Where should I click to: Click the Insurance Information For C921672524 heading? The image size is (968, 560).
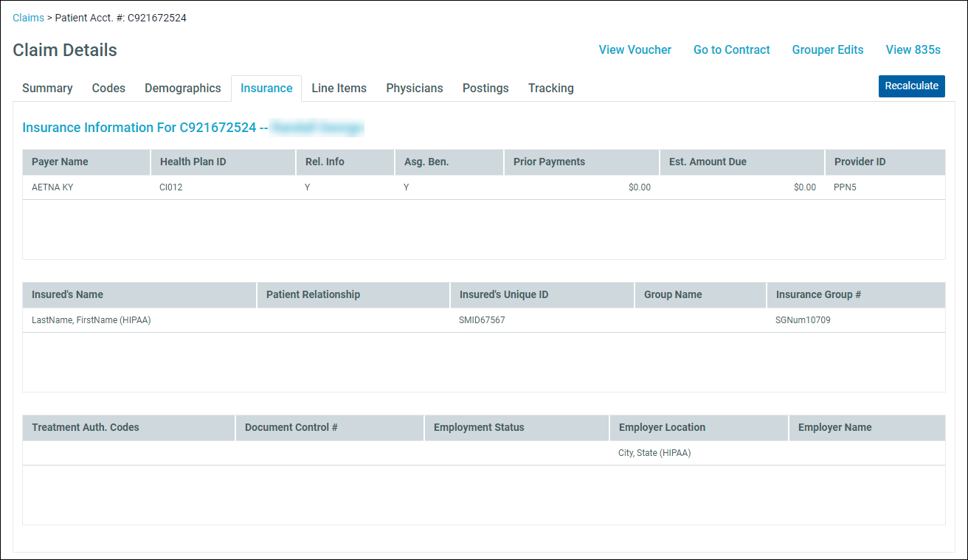click(x=145, y=128)
